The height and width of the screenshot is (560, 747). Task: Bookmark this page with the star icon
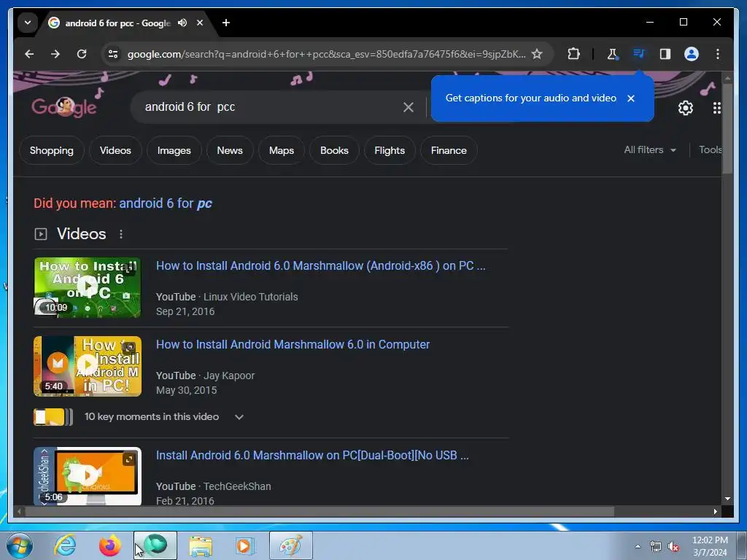(537, 54)
